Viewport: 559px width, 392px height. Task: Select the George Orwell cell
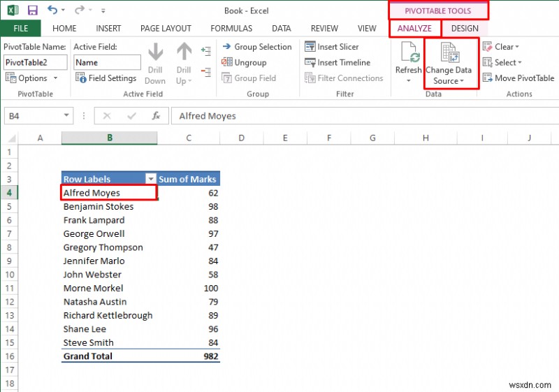pyautogui.click(x=109, y=234)
